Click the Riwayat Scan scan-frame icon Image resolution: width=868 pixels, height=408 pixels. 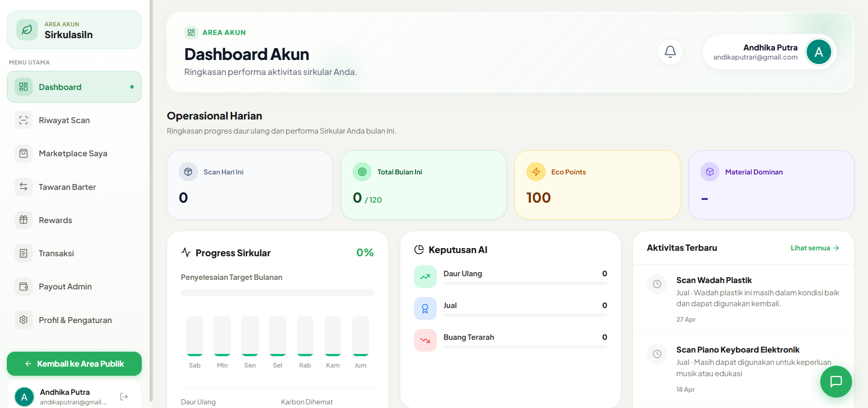(x=24, y=120)
